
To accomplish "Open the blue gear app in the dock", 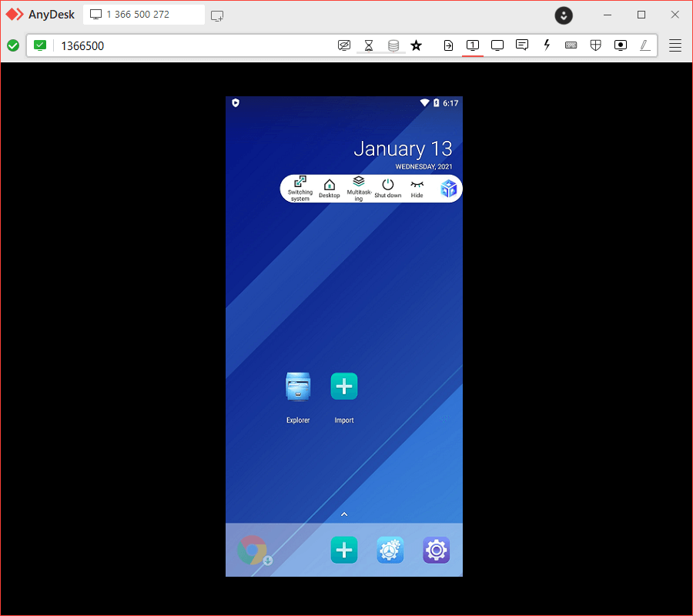I will click(390, 551).
